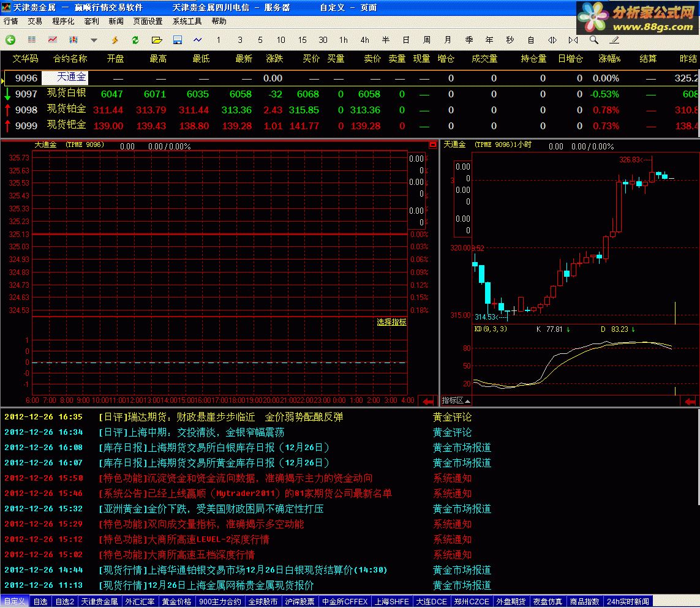Select the 3 minute period
Image resolution: width=700 pixels, height=608 pixels.
(x=239, y=40)
